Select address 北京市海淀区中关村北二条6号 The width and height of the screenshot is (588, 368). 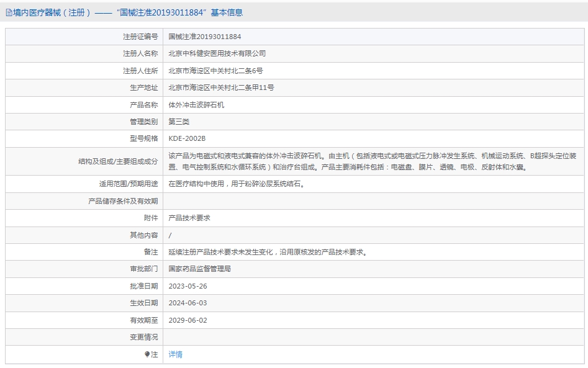tap(215, 71)
